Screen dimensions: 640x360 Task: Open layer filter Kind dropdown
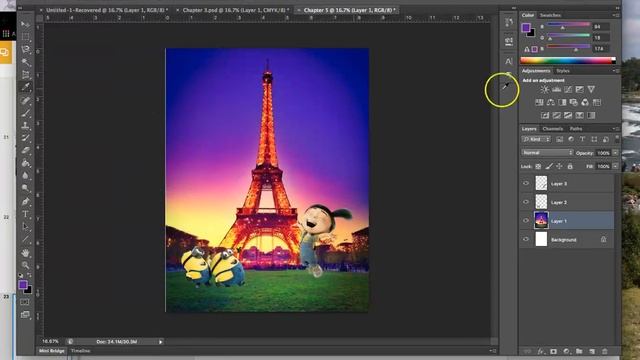[536, 140]
